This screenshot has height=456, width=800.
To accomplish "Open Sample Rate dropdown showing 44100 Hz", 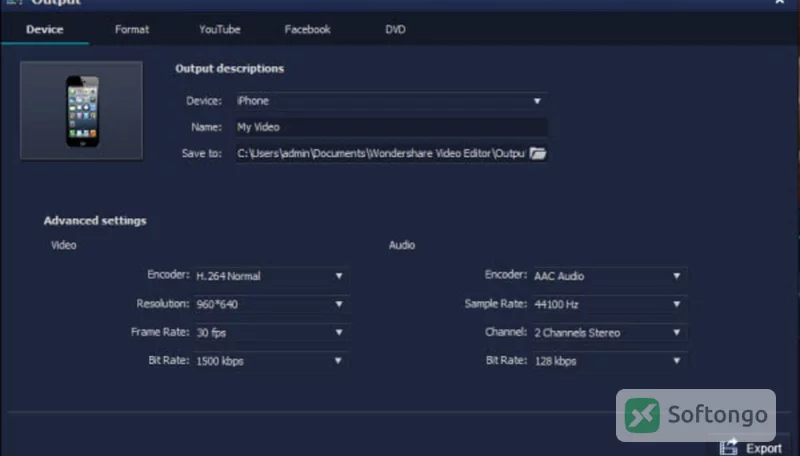I will click(x=609, y=305).
